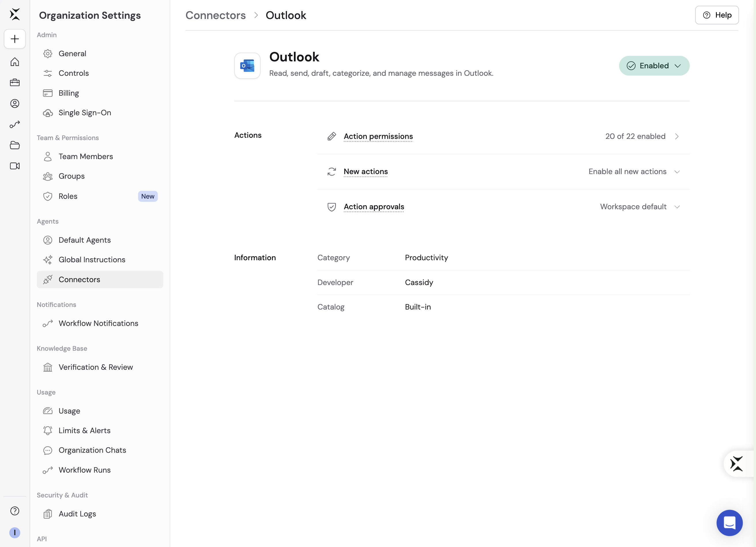Open Workflow Runs
The width and height of the screenshot is (756, 547).
click(x=100, y=470)
